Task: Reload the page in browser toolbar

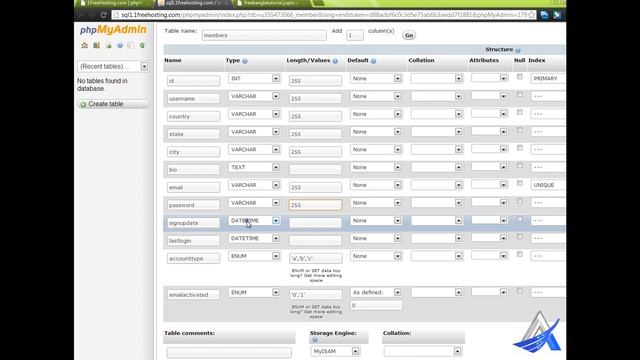Action: [x=103, y=15]
